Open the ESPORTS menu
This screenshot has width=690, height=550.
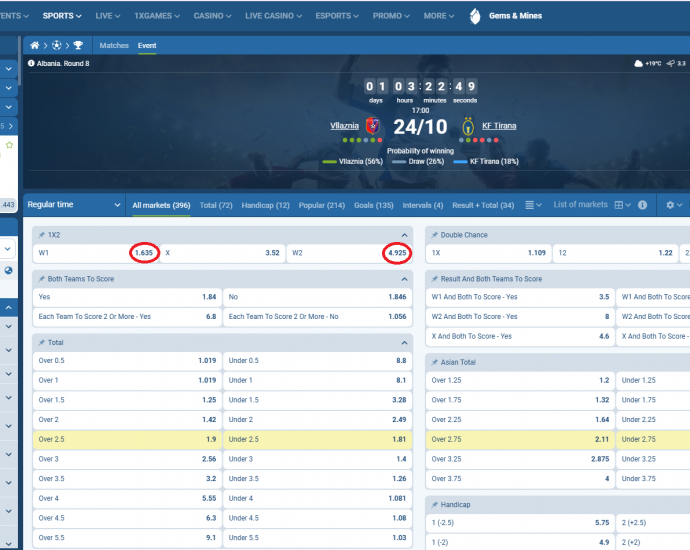(337, 16)
